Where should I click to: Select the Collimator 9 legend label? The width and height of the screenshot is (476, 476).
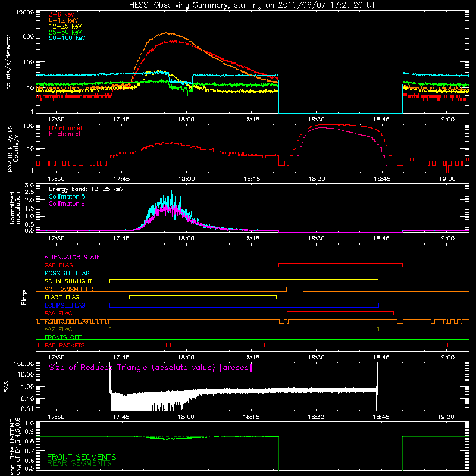coord(67,203)
